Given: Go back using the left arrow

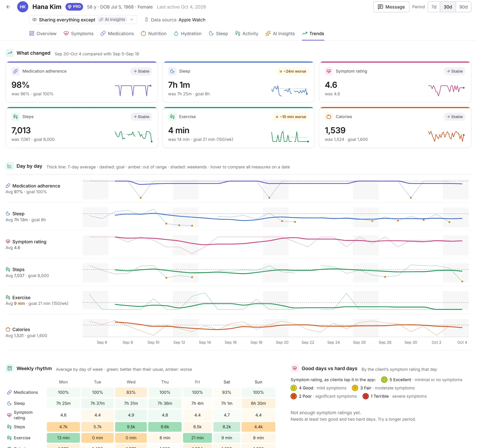Looking at the screenshot, I should point(8,7).
